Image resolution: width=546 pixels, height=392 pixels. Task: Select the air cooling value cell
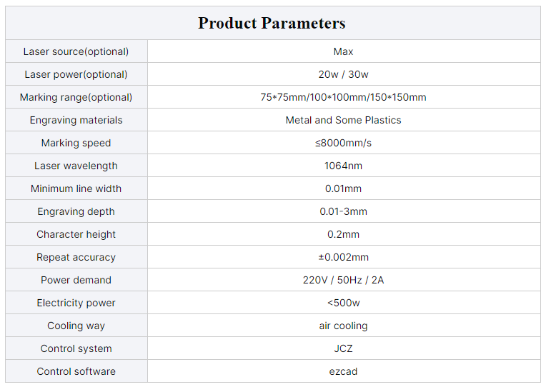(x=344, y=326)
